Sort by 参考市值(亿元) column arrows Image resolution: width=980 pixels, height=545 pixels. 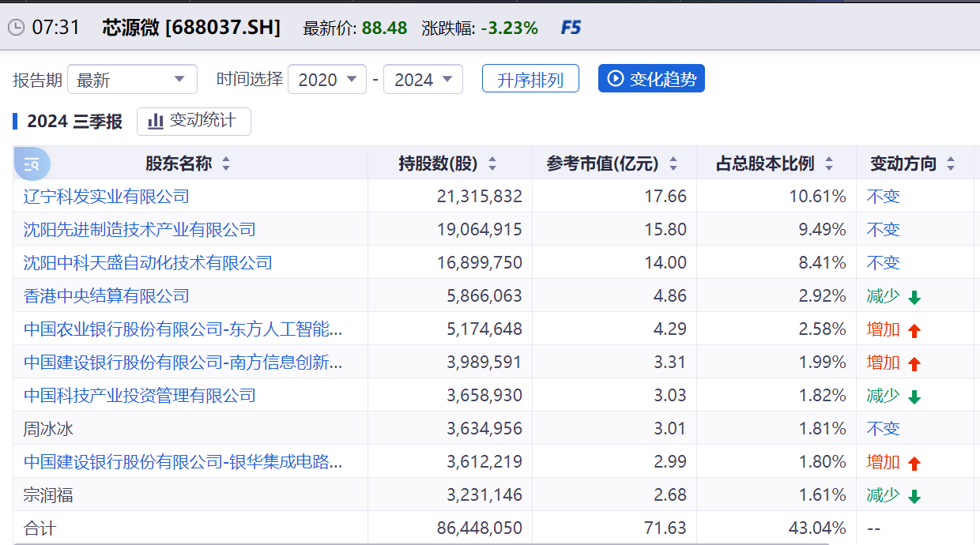(x=673, y=163)
